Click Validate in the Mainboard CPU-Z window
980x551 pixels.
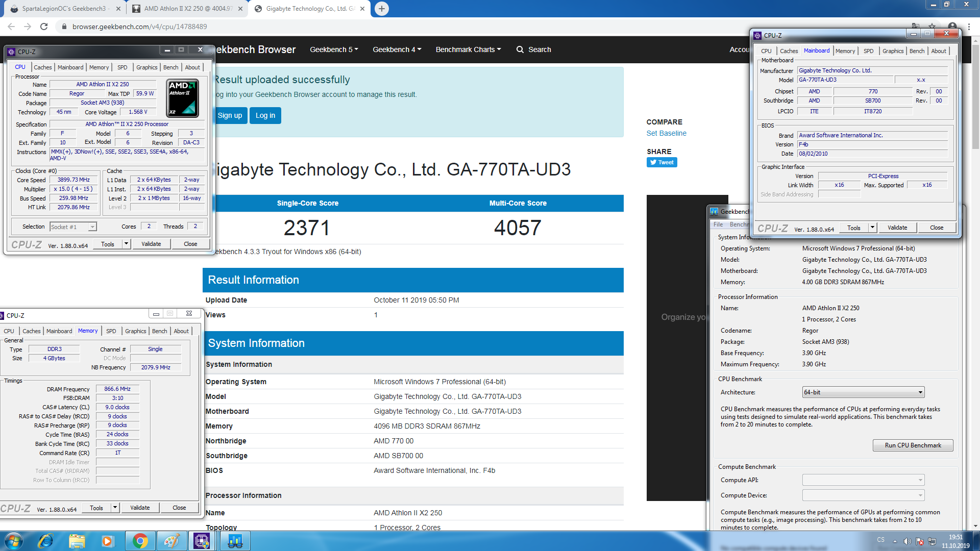pyautogui.click(x=897, y=228)
